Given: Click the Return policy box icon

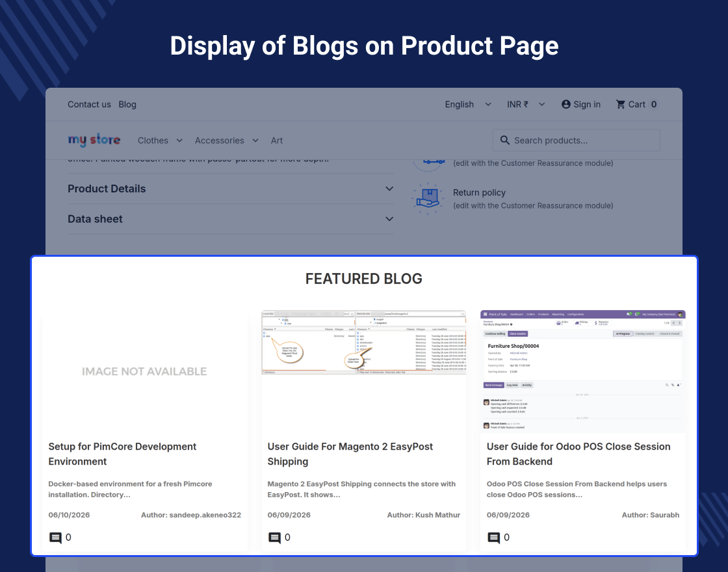Looking at the screenshot, I should [x=428, y=198].
